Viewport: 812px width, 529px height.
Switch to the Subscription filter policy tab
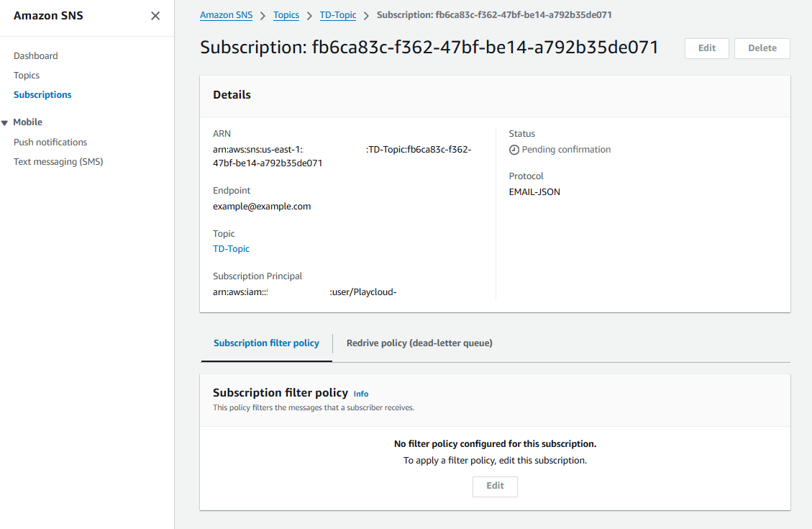click(266, 343)
